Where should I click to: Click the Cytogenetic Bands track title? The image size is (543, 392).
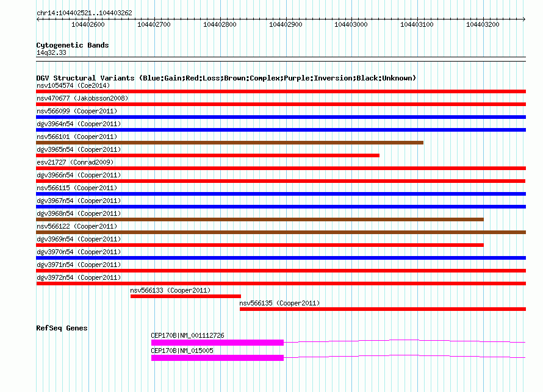73,45
